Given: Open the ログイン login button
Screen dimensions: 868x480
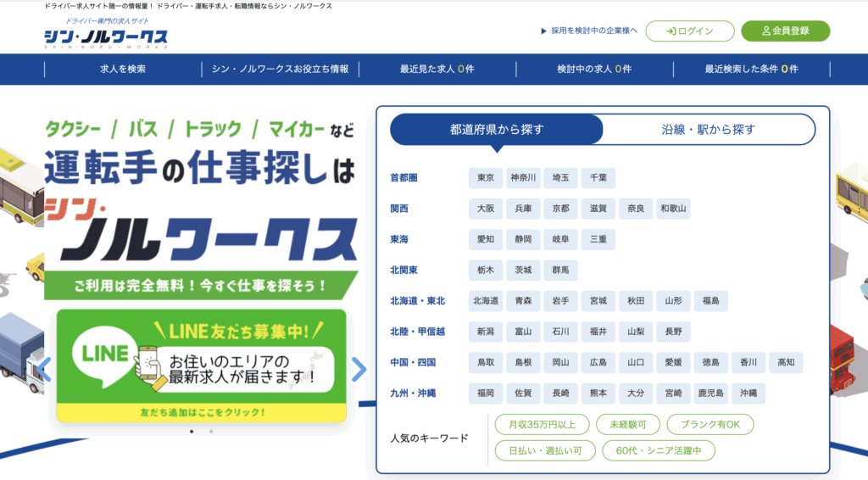Looking at the screenshot, I should point(689,31).
